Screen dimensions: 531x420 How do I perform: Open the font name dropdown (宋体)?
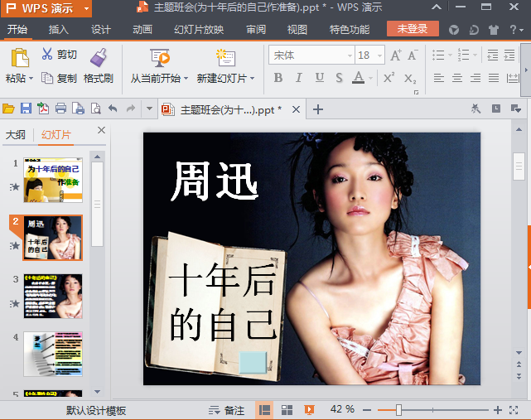click(x=349, y=56)
